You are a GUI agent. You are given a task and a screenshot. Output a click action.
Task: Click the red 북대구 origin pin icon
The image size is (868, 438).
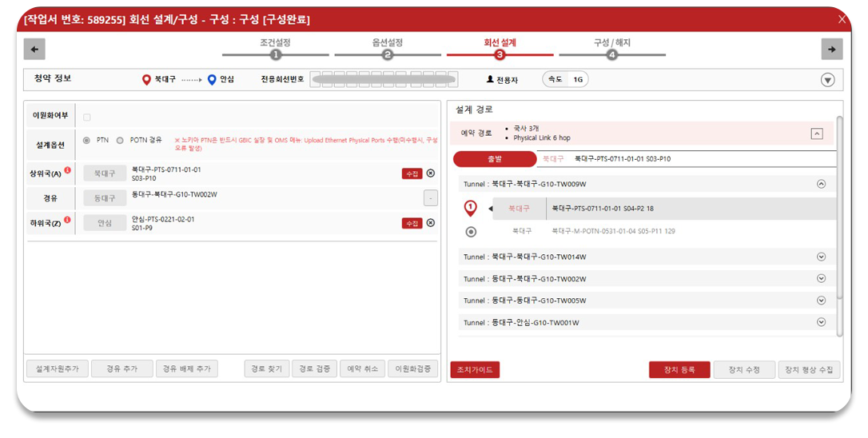click(x=146, y=80)
